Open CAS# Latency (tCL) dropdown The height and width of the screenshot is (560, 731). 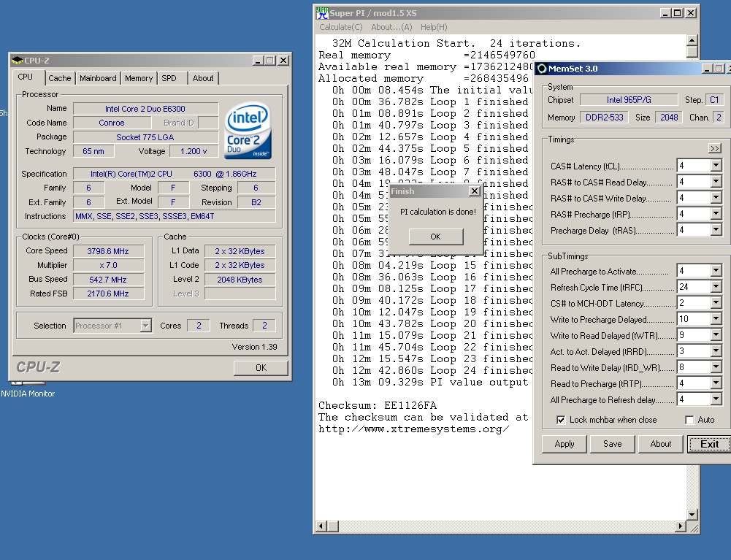tap(716, 166)
